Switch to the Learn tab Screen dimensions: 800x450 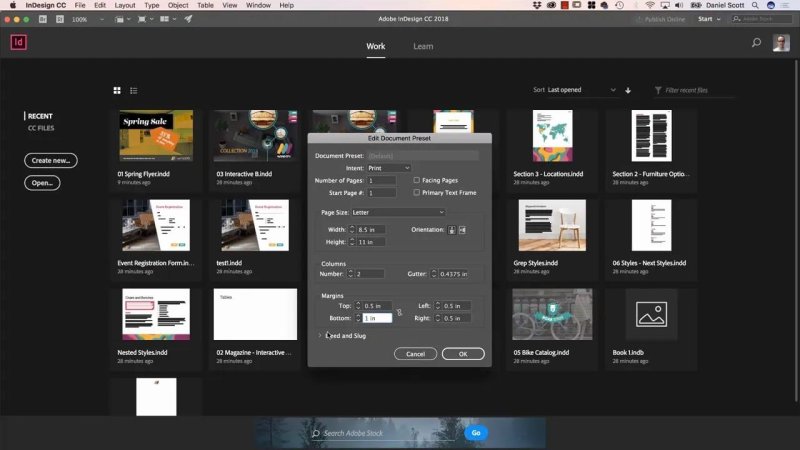point(423,46)
